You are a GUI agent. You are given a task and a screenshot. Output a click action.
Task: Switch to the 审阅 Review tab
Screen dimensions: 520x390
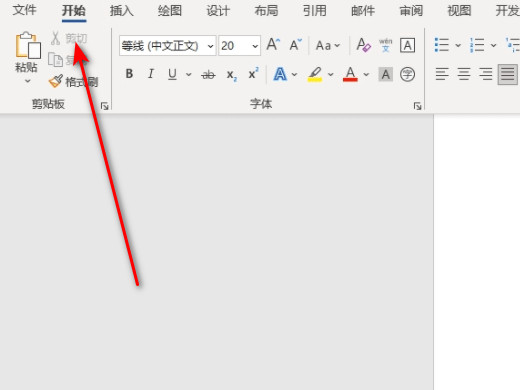click(x=411, y=11)
